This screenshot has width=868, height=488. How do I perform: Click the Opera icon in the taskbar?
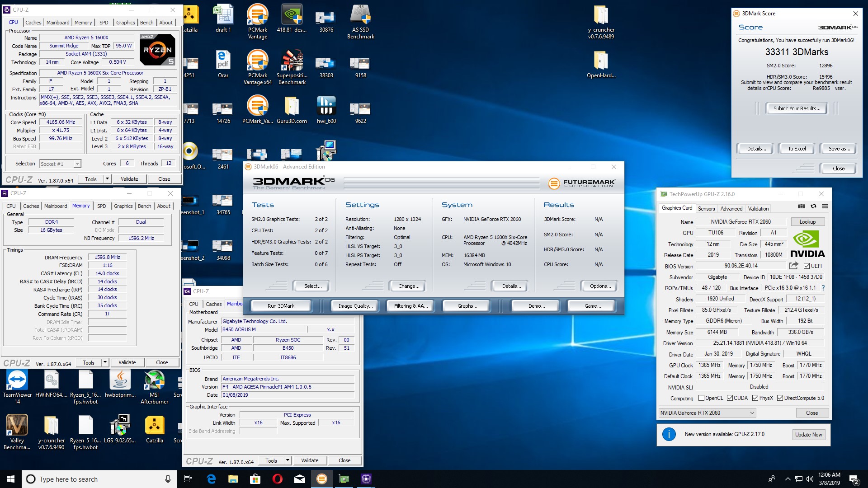(x=278, y=479)
